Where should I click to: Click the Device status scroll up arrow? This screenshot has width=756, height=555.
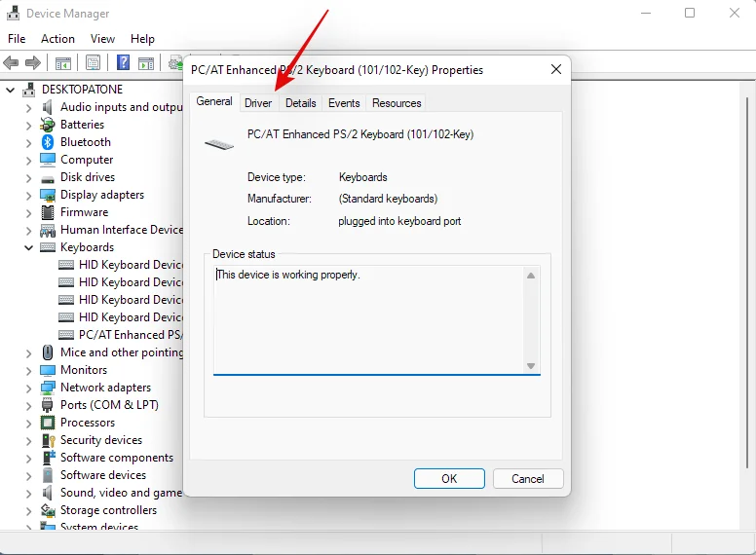(531, 276)
